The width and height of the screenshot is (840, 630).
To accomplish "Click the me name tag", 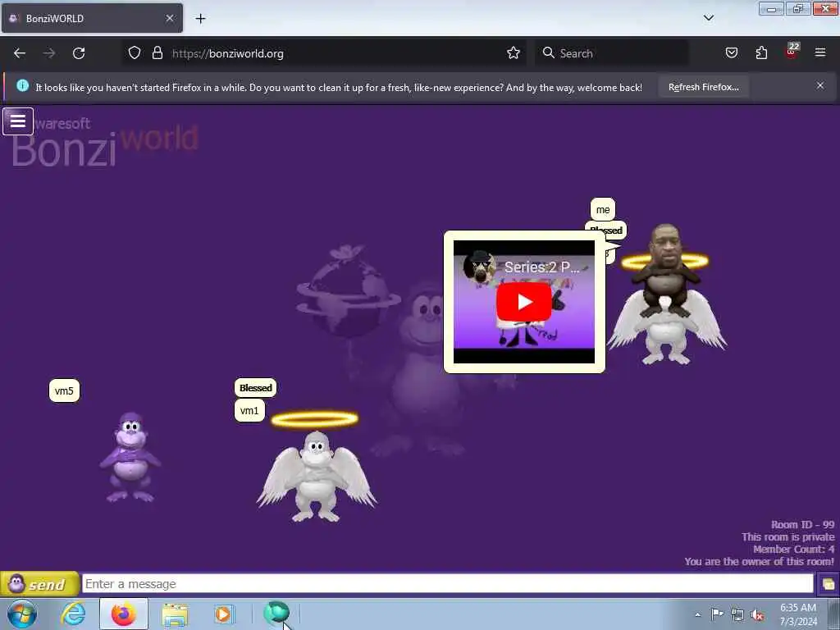I will point(603,209).
